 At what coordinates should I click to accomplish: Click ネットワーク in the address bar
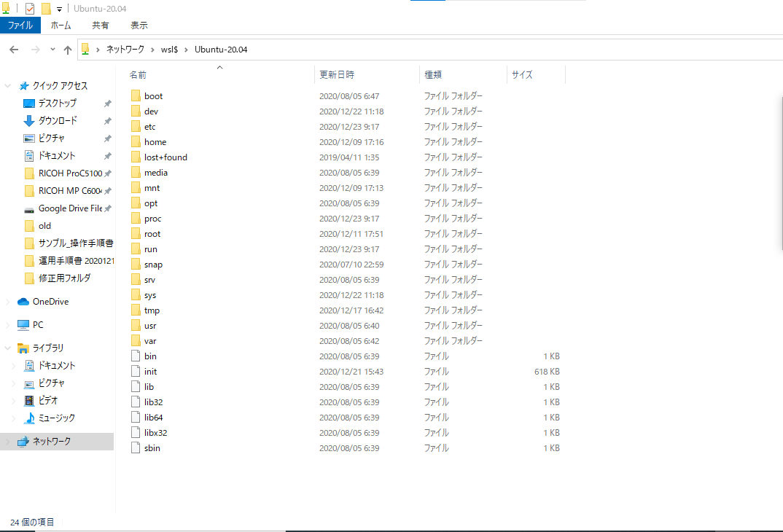click(125, 50)
